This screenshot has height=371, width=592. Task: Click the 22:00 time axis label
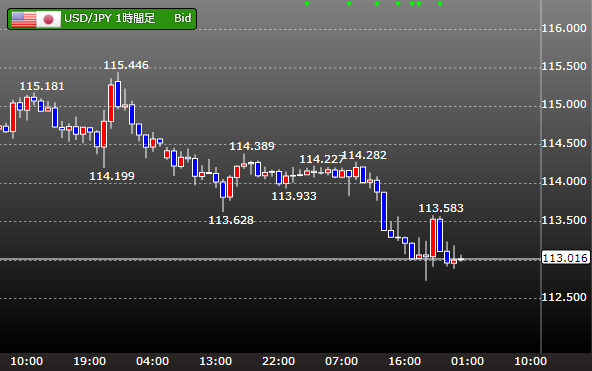[279, 361]
